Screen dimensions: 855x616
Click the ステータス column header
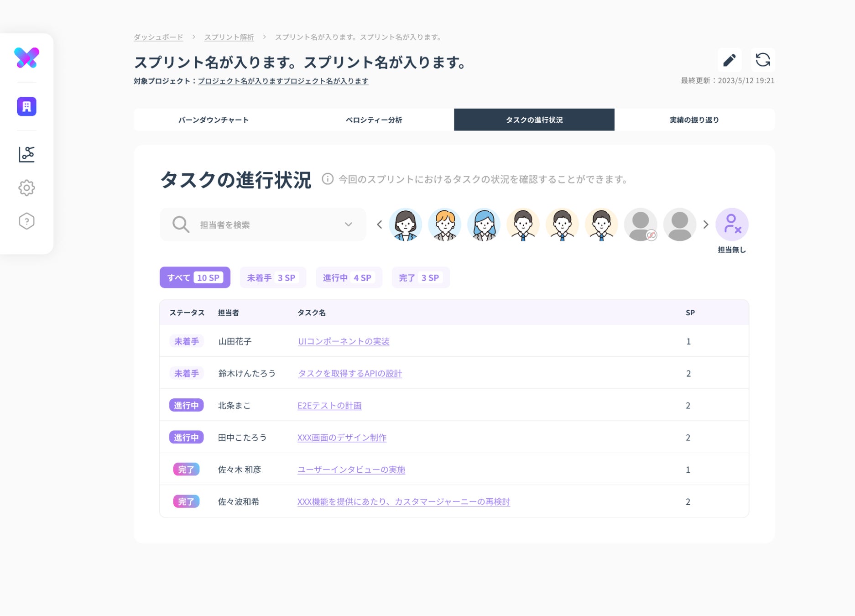tap(187, 313)
